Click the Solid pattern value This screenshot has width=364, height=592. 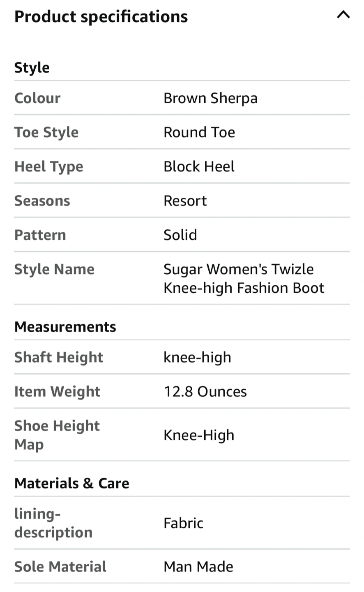click(x=180, y=235)
